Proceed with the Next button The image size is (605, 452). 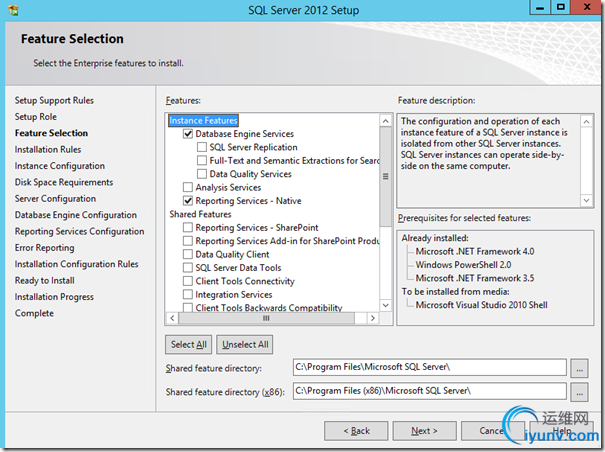[x=424, y=431]
